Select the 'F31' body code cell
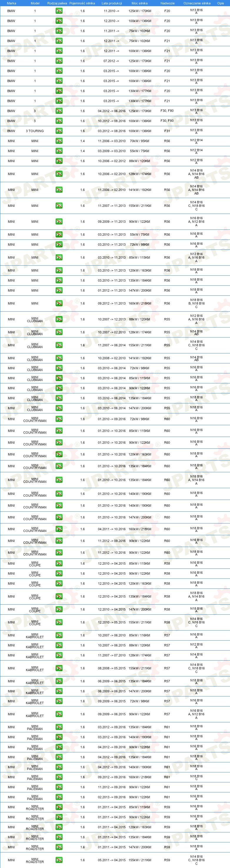Screen dimensions: 230x868 pos(167,131)
